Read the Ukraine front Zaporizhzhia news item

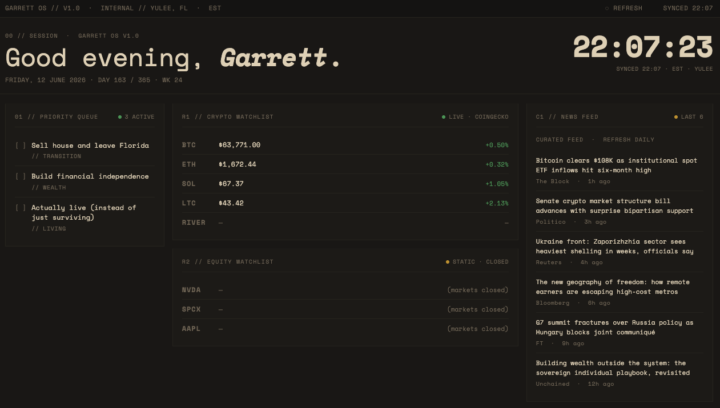tap(614, 246)
